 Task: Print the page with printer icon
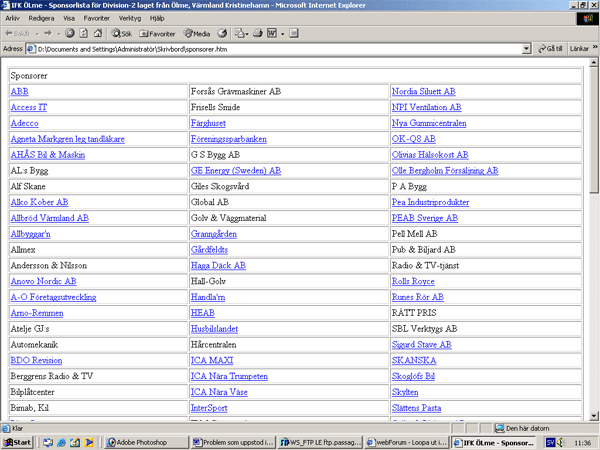click(258, 33)
